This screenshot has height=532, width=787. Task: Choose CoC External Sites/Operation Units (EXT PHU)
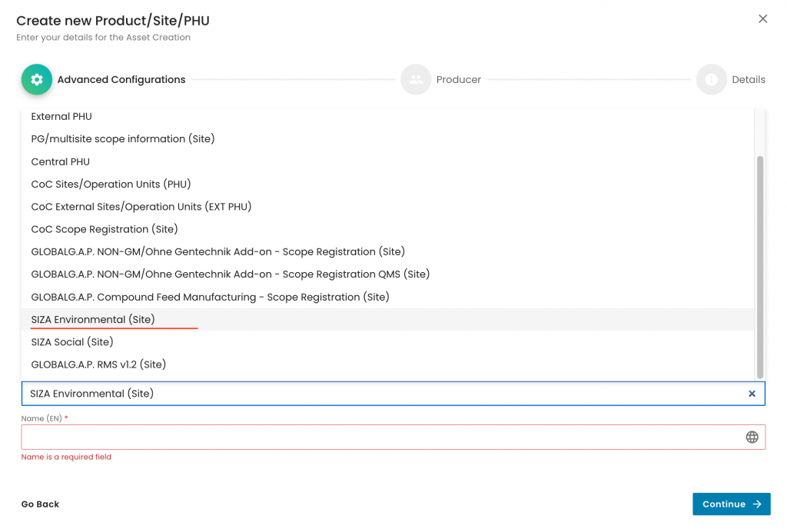click(141, 207)
